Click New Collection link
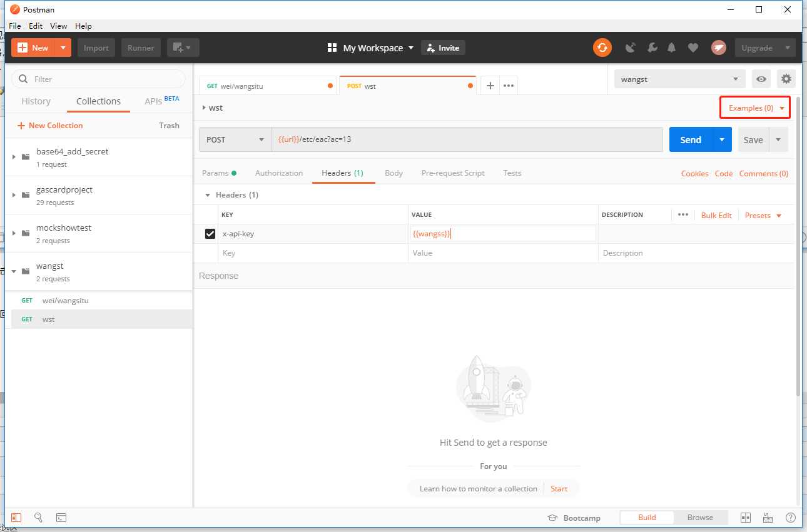This screenshot has width=807, height=532. (x=50, y=125)
